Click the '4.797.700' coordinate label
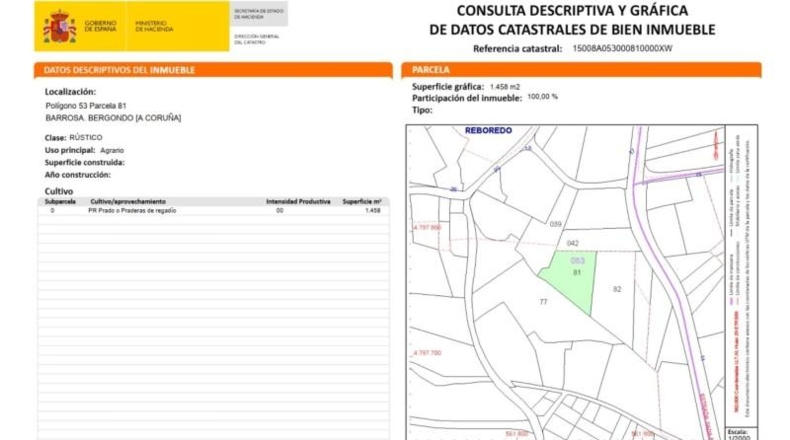Viewport: 790px width, 440px height. point(427,353)
